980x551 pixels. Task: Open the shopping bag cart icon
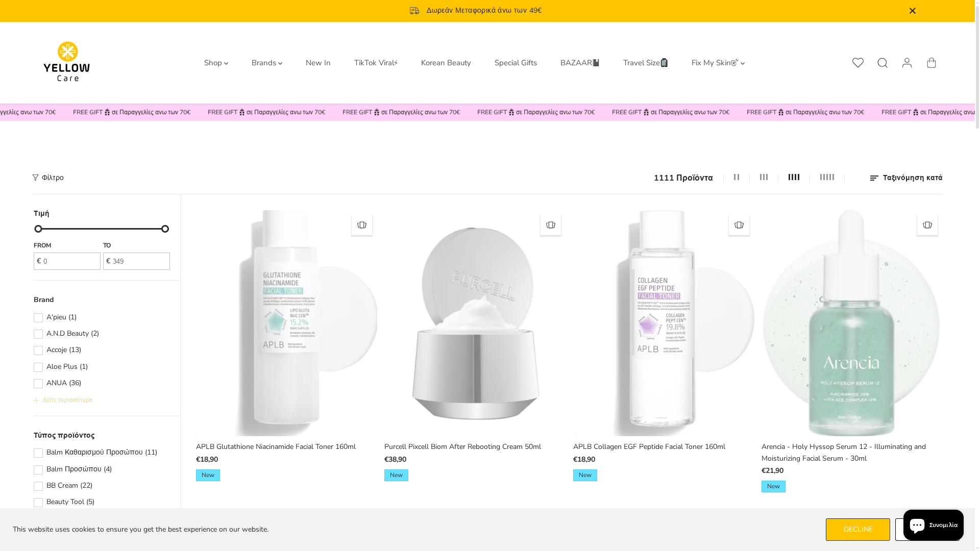tap(932, 63)
